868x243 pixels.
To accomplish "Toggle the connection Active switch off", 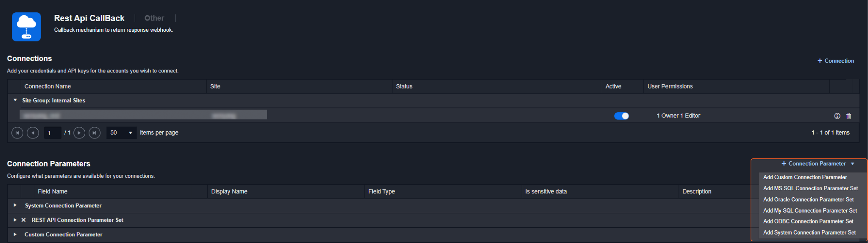I will click(621, 116).
